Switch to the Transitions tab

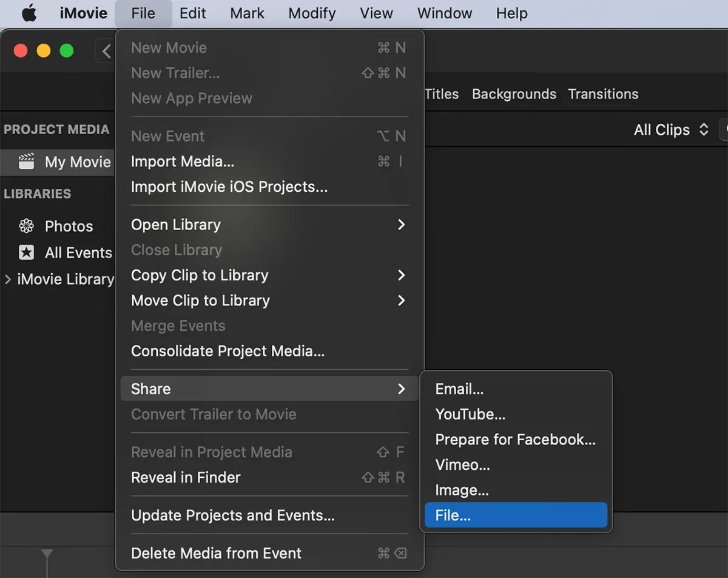[x=603, y=94]
